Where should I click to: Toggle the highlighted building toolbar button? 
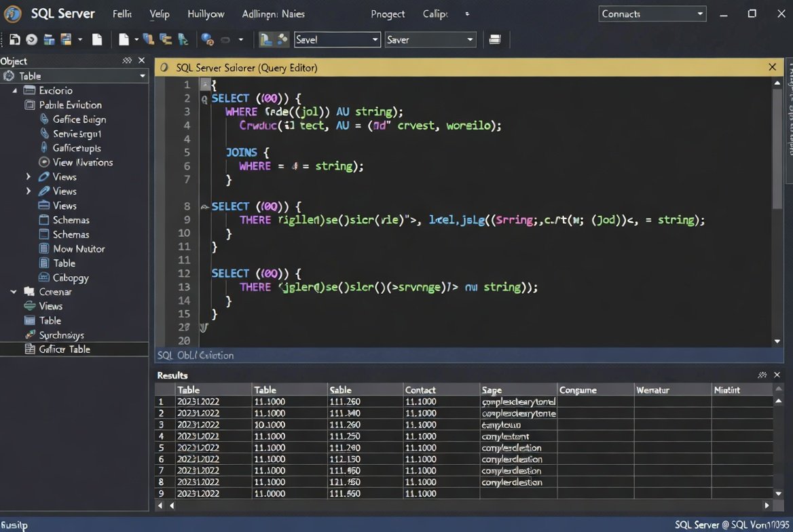266,39
